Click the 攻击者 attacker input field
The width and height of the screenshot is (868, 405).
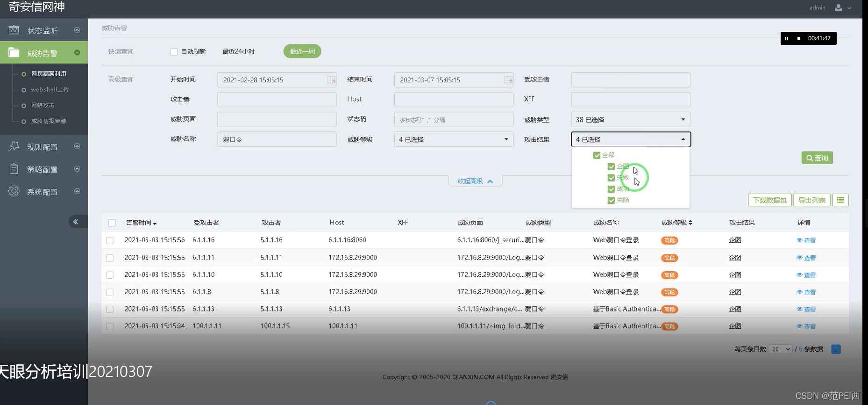pyautogui.click(x=277, y=100)
